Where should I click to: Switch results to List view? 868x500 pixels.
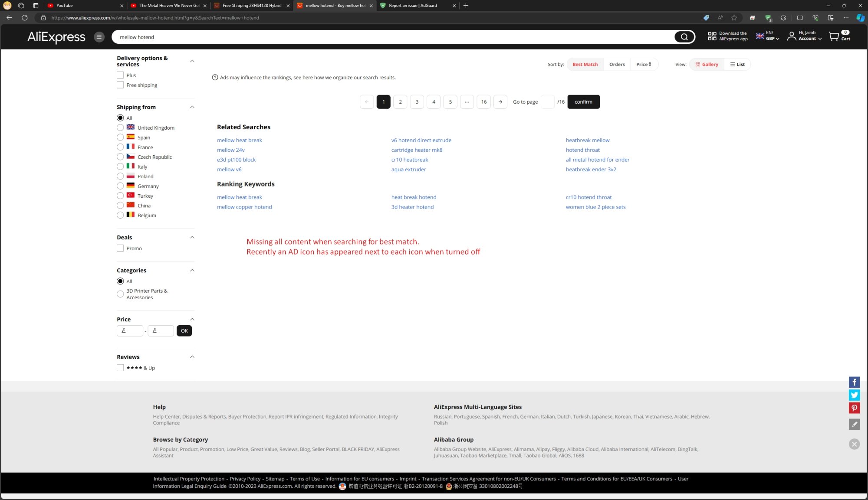[737, 64]
